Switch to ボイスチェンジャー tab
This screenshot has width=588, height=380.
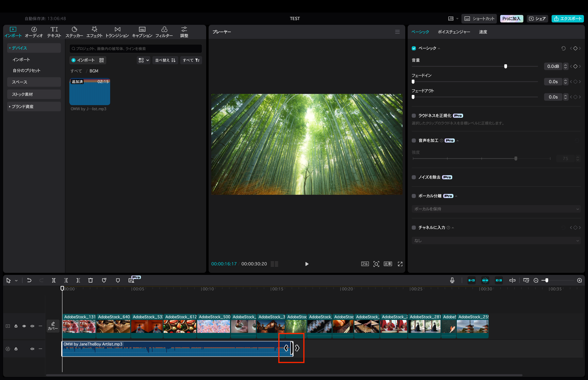(x=454, y=32)
